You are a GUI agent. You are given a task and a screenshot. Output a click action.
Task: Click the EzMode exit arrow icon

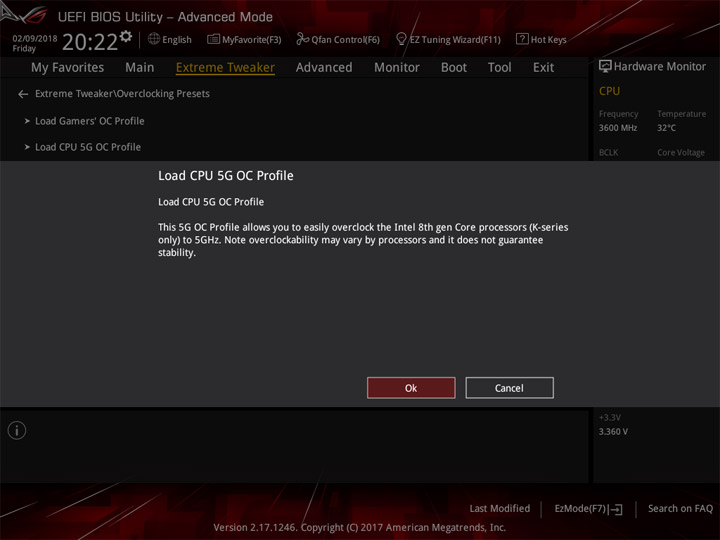click(x=616, y=509)
